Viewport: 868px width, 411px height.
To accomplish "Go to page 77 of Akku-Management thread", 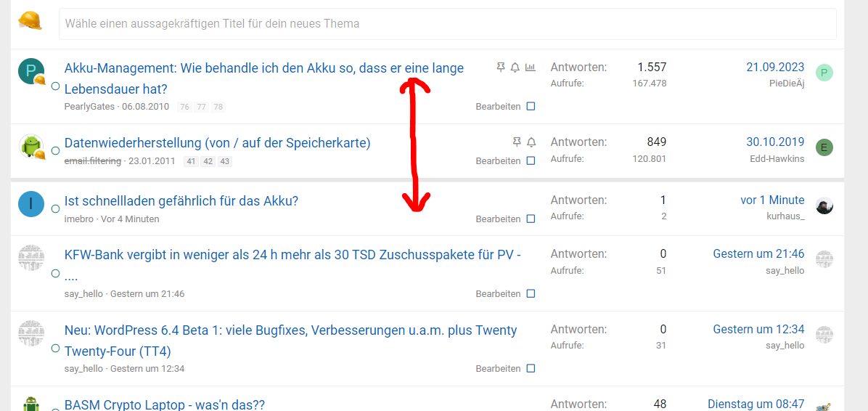I will coord(202,107).
